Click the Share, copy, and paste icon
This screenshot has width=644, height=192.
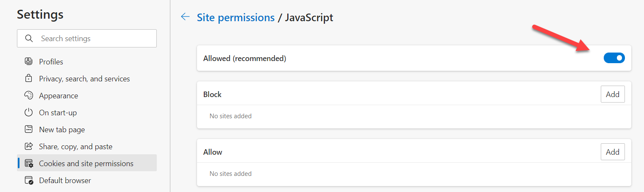(29, 146)
